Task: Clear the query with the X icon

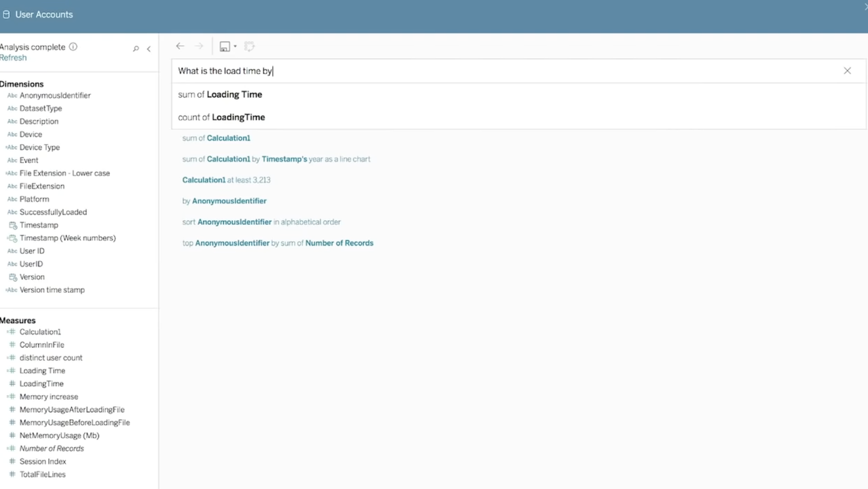Action: tap(847, 71)
